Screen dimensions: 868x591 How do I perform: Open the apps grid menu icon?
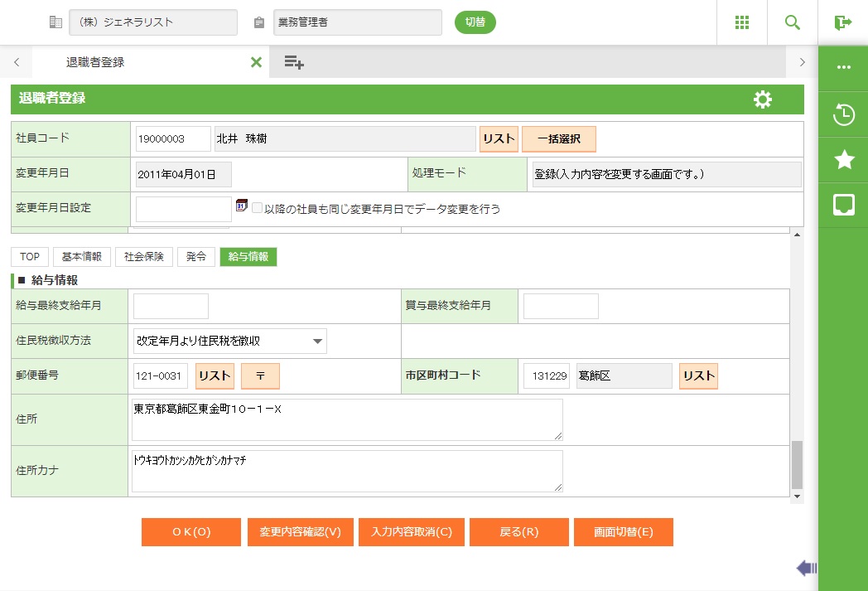742,22
